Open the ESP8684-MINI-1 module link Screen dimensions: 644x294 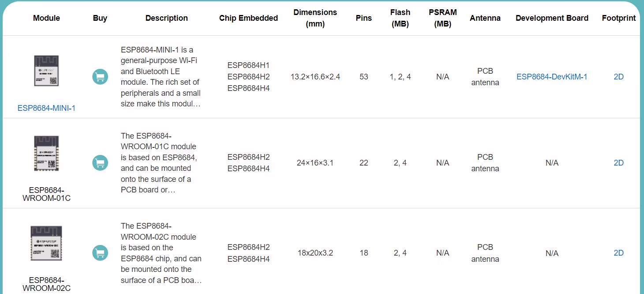(46, 108)
